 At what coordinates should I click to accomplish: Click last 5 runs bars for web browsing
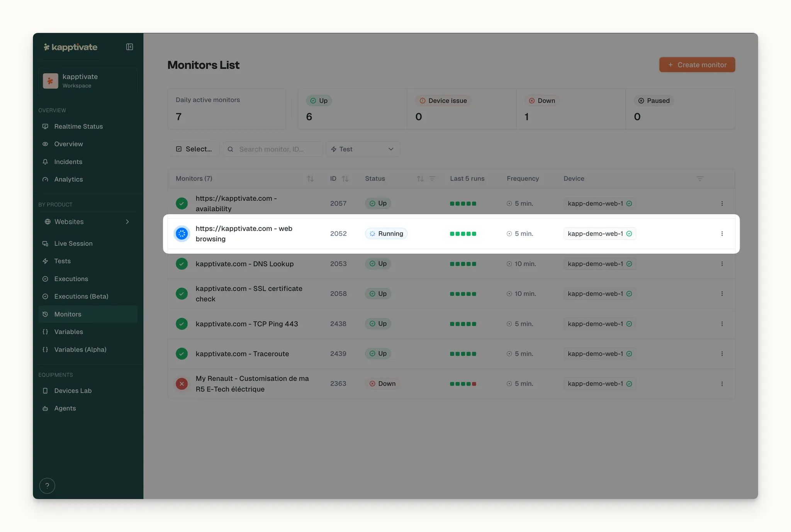(x=463, y=234)
